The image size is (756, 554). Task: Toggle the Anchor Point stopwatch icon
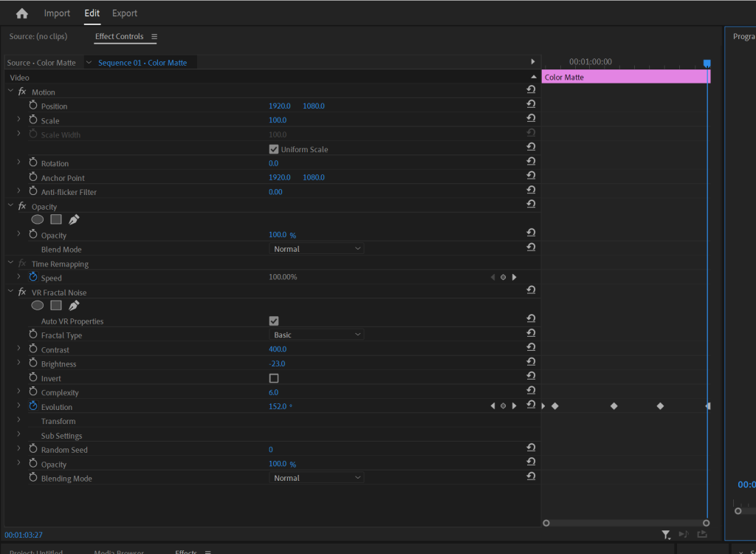click(x=33, y=177)
